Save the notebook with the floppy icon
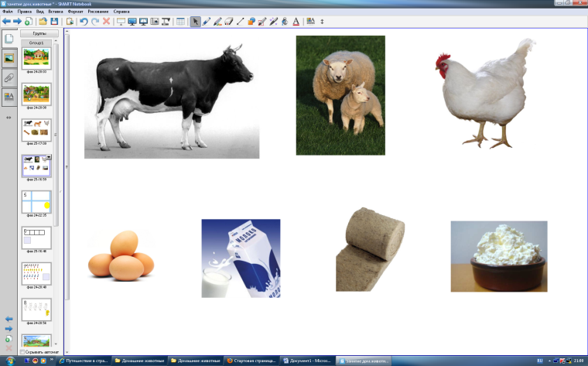The image size is (588, 366). tap(54, 22)
